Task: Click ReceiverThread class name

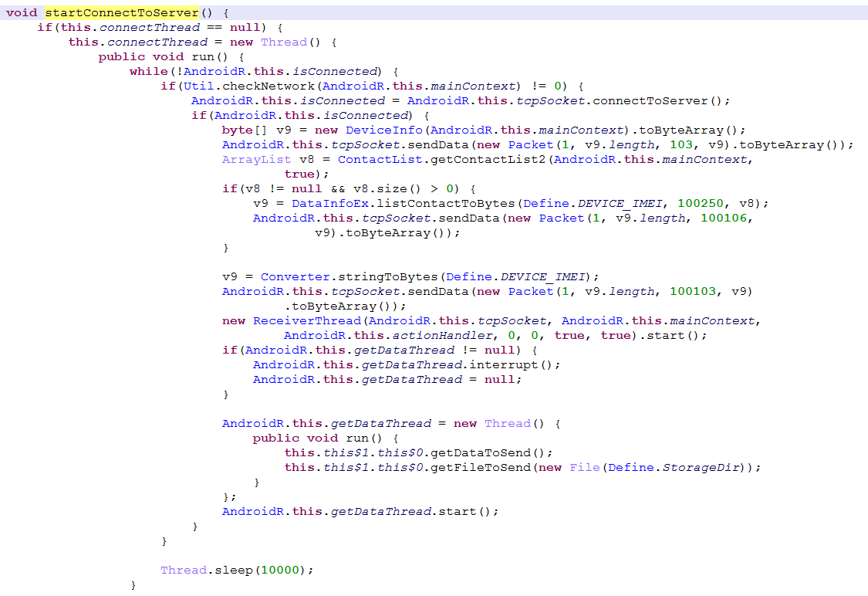Action: click(306, 320)
